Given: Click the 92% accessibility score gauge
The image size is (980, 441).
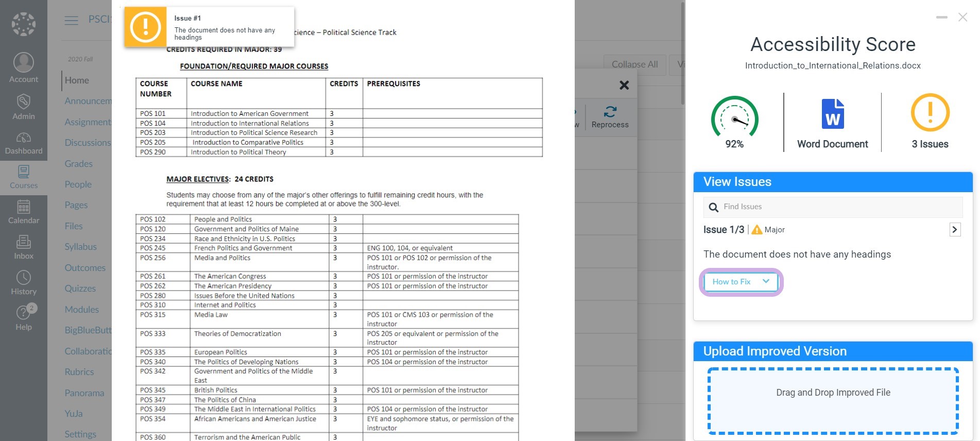Looking at the screenshot, I should [734, 119].
